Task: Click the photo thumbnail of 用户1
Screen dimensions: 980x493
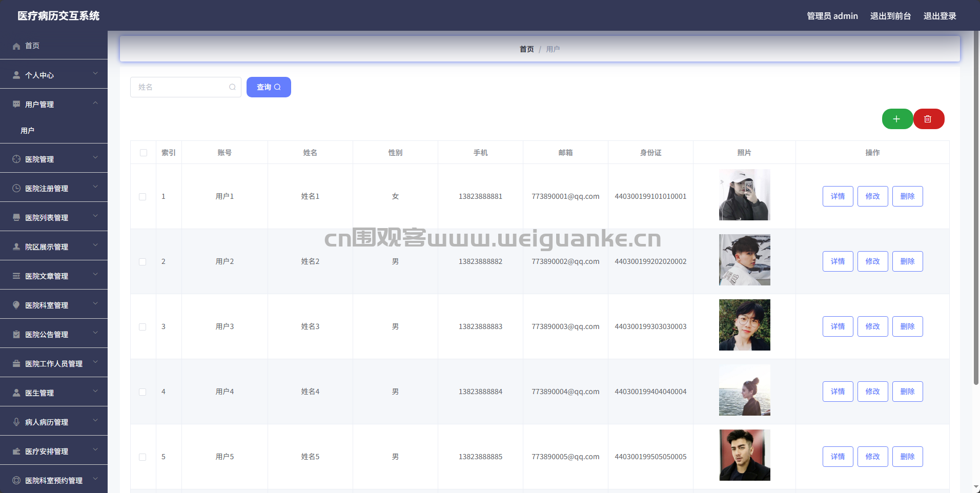Action: (x=744, y=195)
